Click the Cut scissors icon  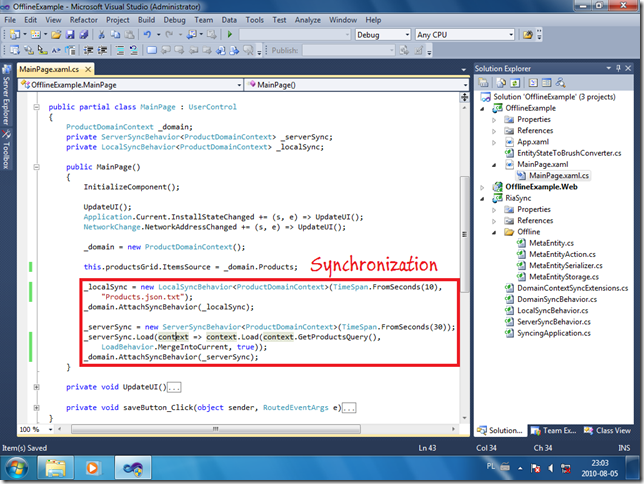click(101, 35)
